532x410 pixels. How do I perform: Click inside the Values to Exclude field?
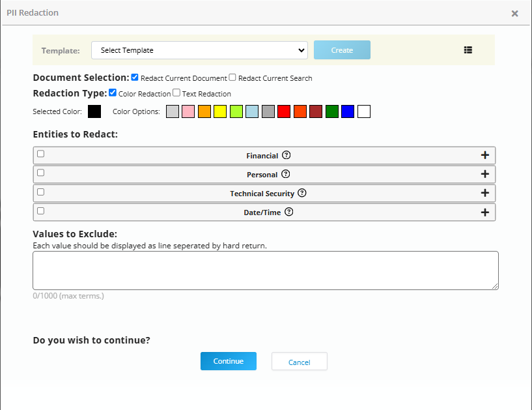[265, 269]
